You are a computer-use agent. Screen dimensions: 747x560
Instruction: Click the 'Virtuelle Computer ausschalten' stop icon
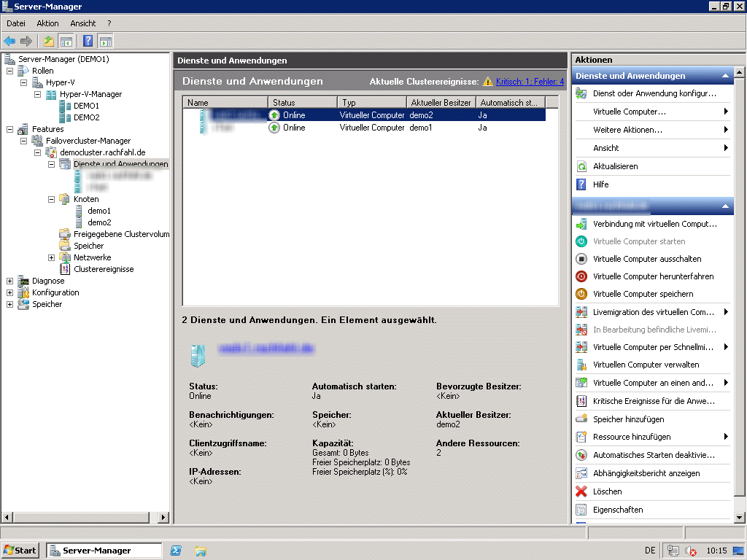[x=581, y=259]
